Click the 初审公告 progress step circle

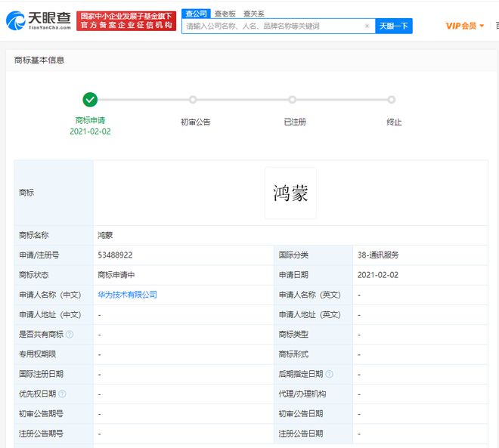tap(193, 100)
